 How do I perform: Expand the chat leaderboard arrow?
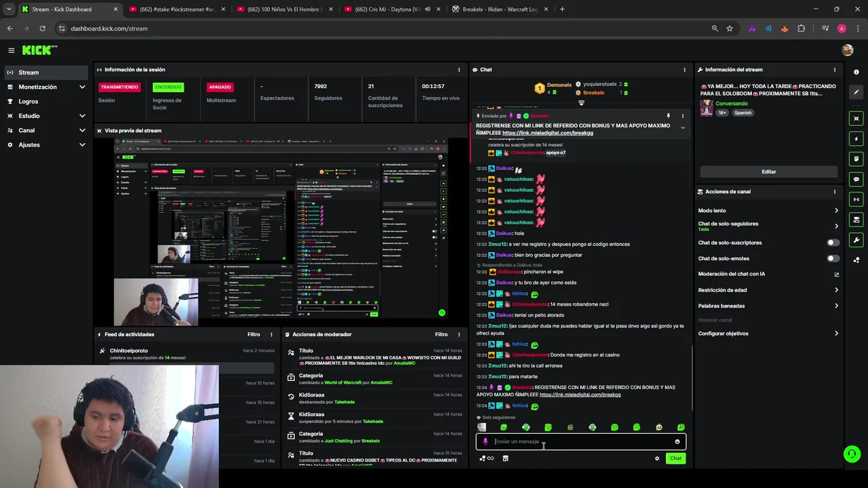click(x=581, y=103)
